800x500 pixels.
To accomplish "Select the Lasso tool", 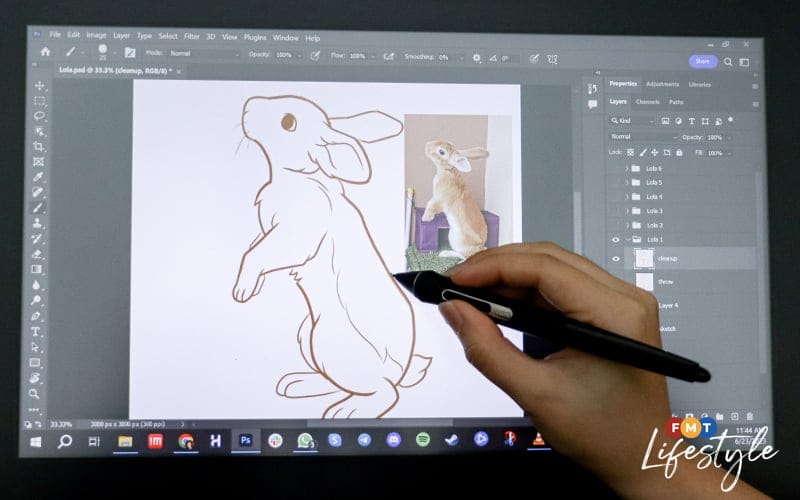I will tap(39, 116).
